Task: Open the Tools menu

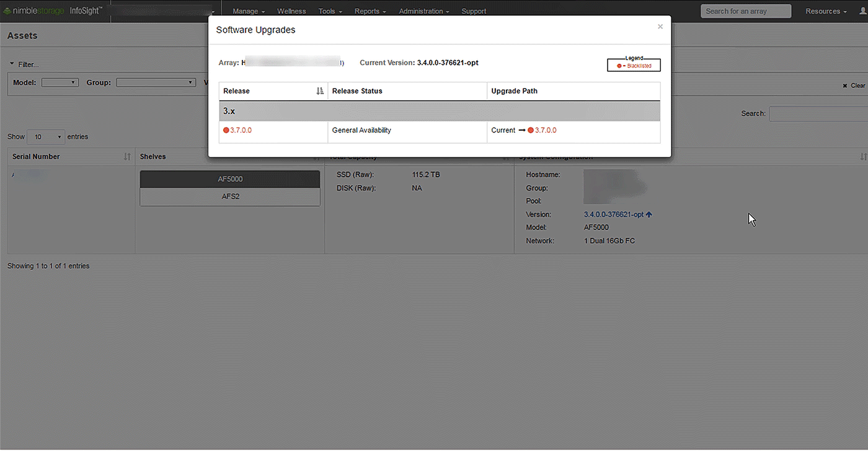Action: [330, 11]
